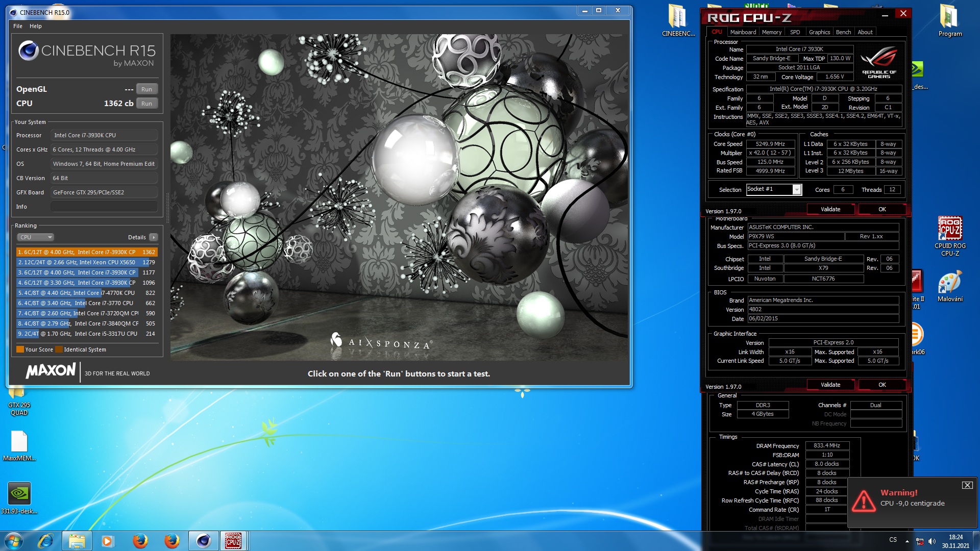Click the empty Info input field

104,207
